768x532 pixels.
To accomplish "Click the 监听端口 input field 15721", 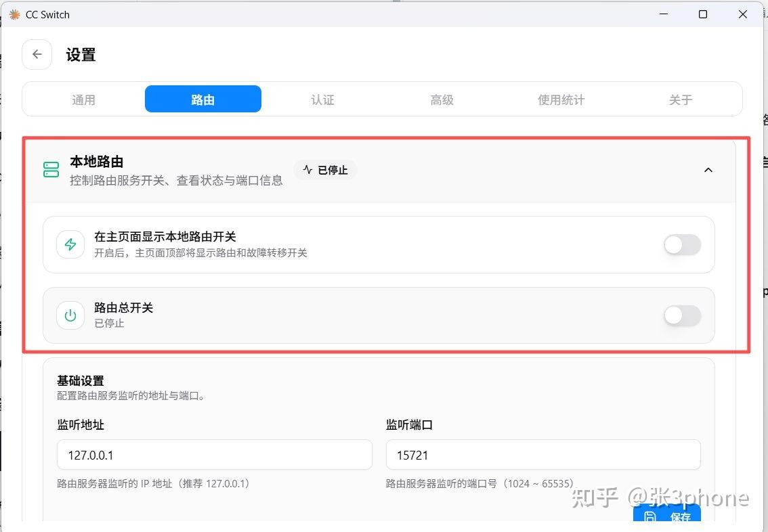I will 543,455.
